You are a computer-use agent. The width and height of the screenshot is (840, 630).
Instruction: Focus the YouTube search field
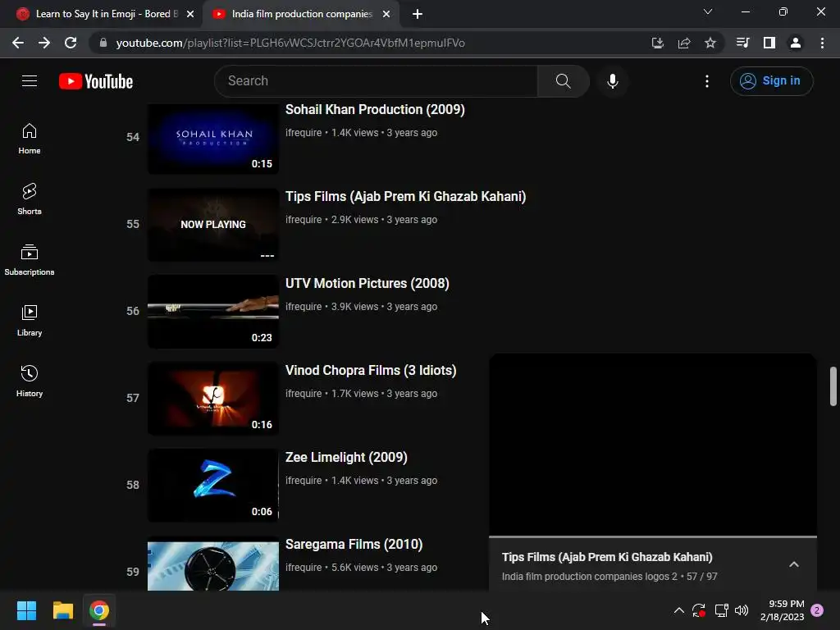coord(376,81)
